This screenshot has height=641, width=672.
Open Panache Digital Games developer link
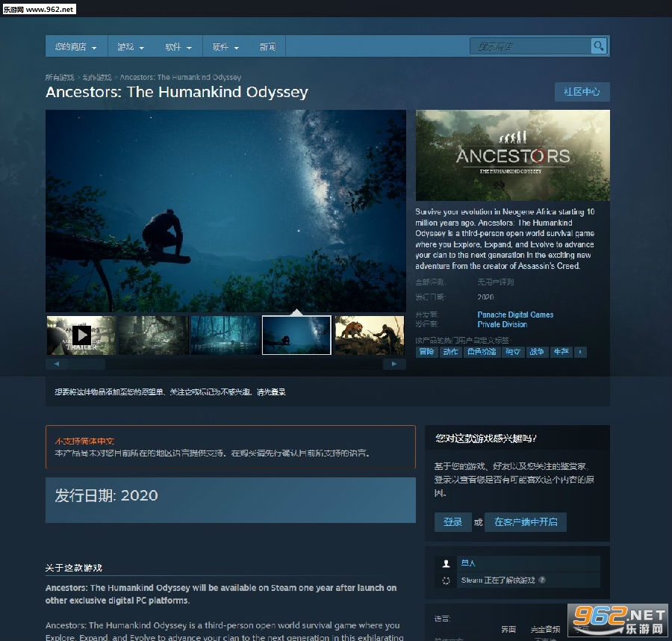pos(515,315)
